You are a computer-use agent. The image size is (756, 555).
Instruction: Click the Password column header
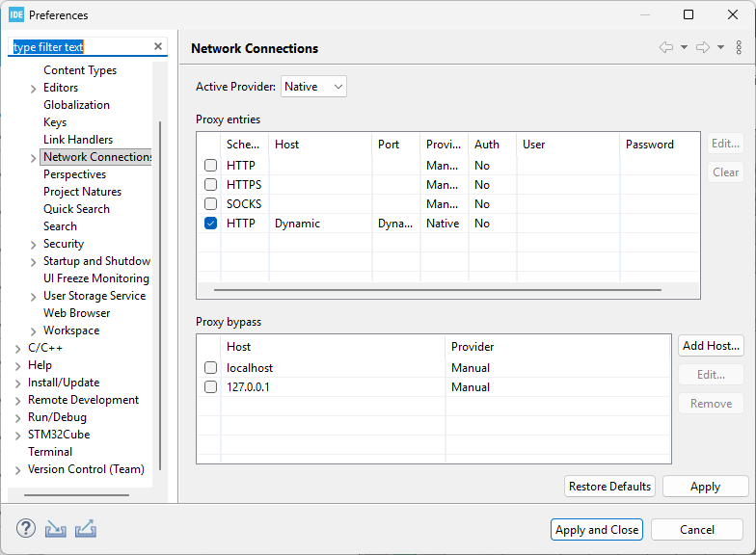(660, 145)
